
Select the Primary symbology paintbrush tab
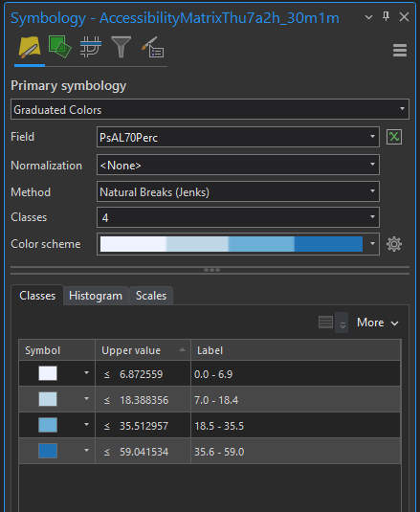point(30,48)
